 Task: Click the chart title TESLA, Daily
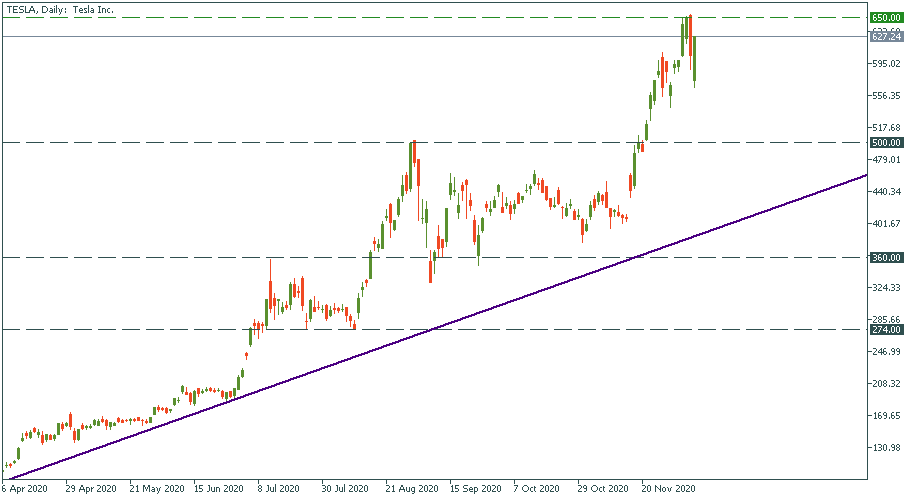62,9
